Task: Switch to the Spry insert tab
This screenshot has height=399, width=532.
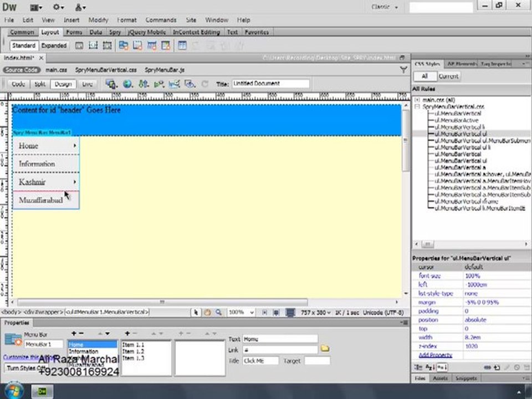Action: click(115, 32)
